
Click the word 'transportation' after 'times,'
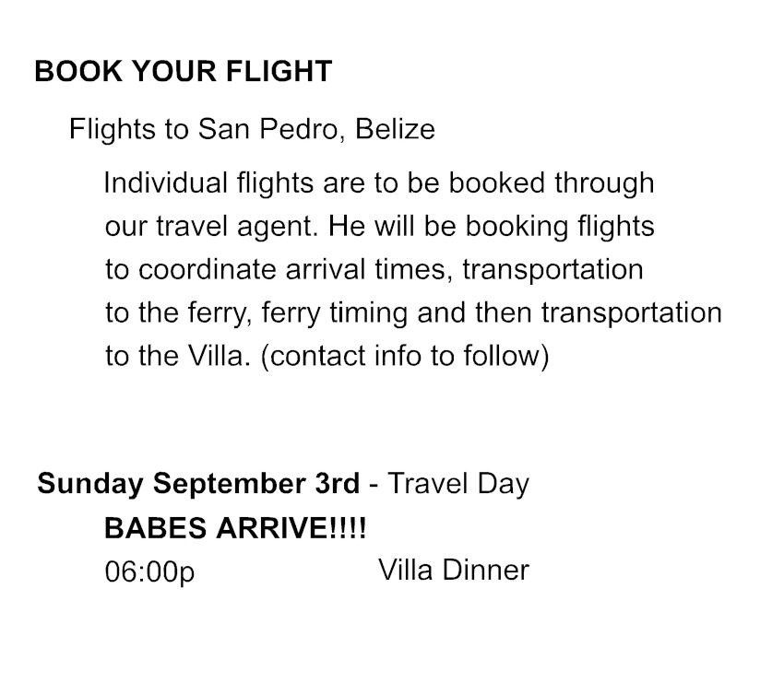[552, 270]
